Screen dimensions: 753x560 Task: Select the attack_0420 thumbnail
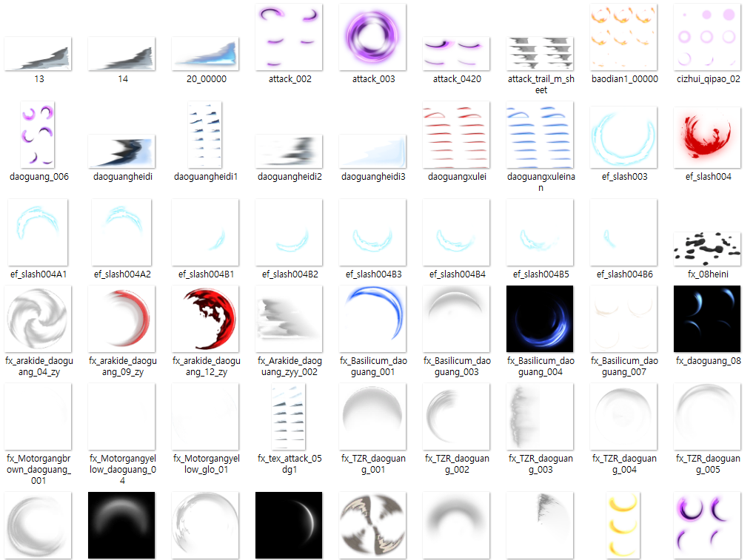pos(456,54)
